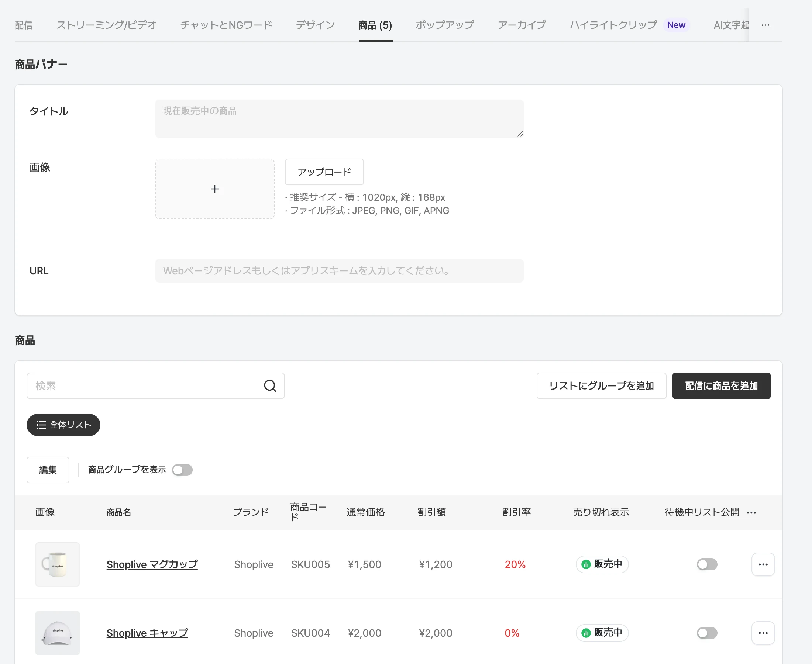Open the Shoplive マグカップ product link
Screen dimensions: 812x664
(152, 564)
